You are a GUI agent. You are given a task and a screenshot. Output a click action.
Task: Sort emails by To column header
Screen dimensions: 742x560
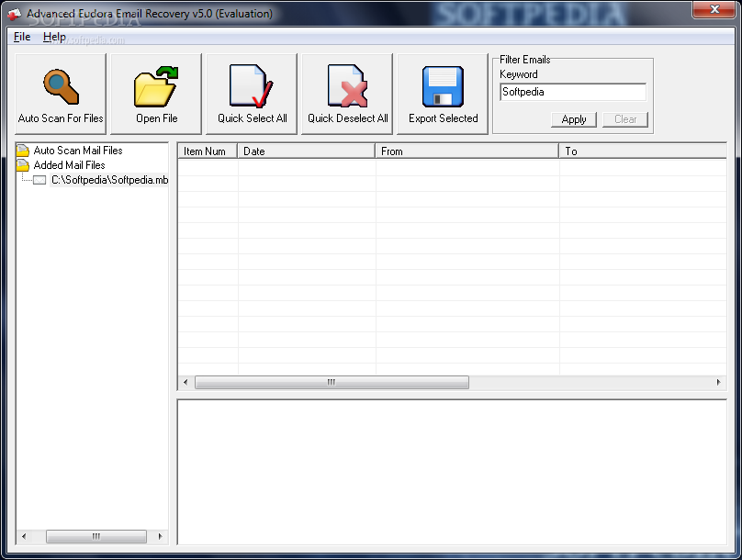pyautogui.click(x=643, y=151)
